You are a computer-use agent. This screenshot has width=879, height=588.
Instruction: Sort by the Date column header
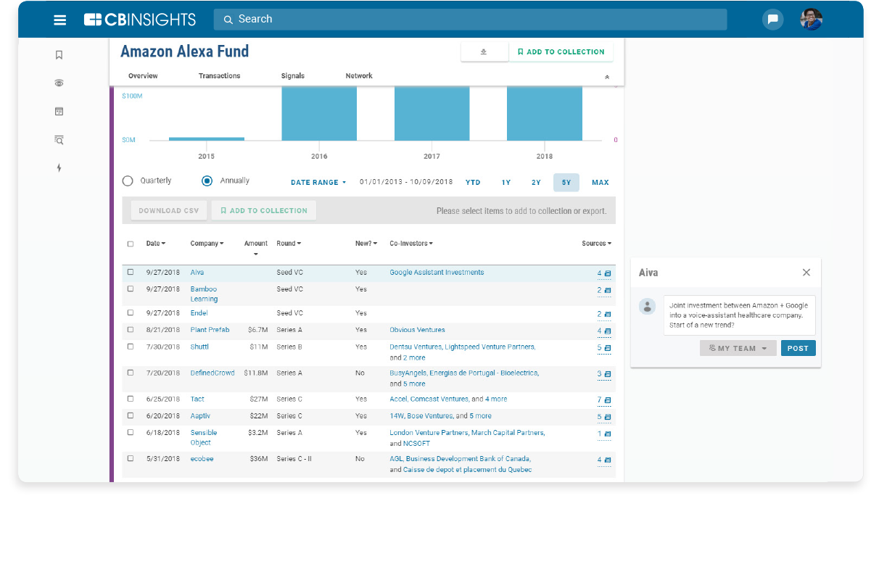coord(156,244)
